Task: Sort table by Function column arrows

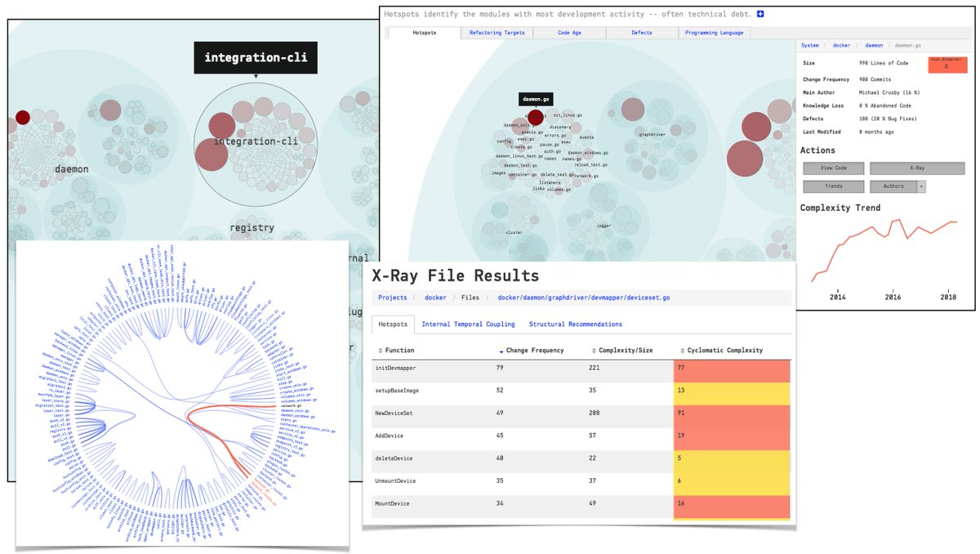Action: (x=380, y=351)
